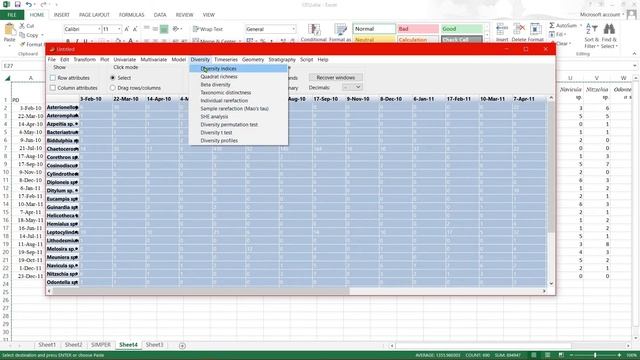Choose the Select click mode radio button
This screenshot has height=360, width=640.
tap(113, 78)
